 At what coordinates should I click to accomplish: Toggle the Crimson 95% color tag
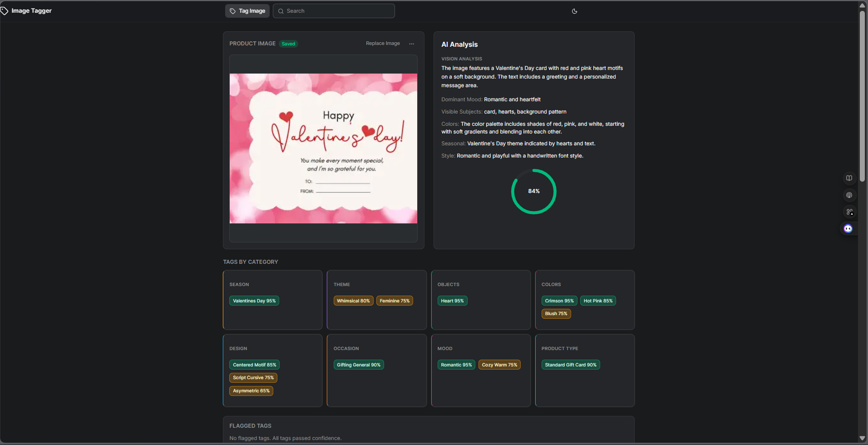[x=559, y=301]
